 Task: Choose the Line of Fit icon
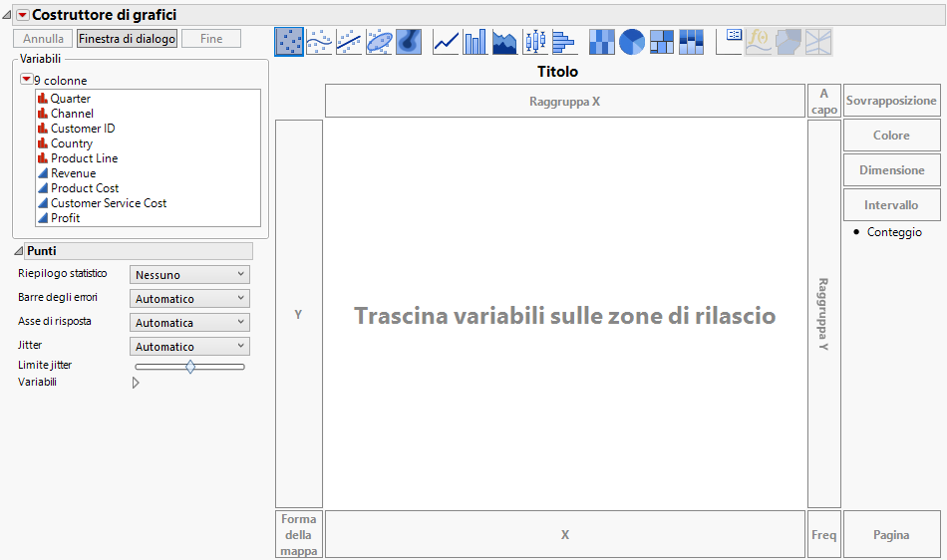[x=349, y=42]
